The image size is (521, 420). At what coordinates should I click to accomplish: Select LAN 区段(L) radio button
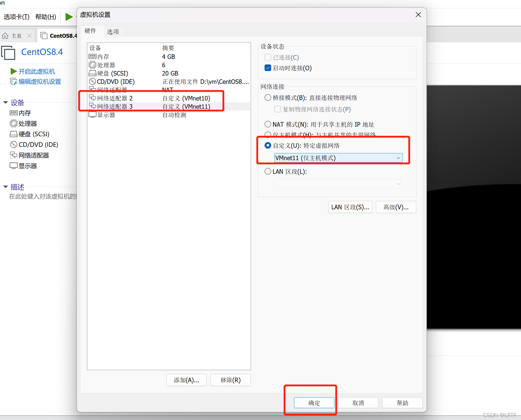[268, 171]
